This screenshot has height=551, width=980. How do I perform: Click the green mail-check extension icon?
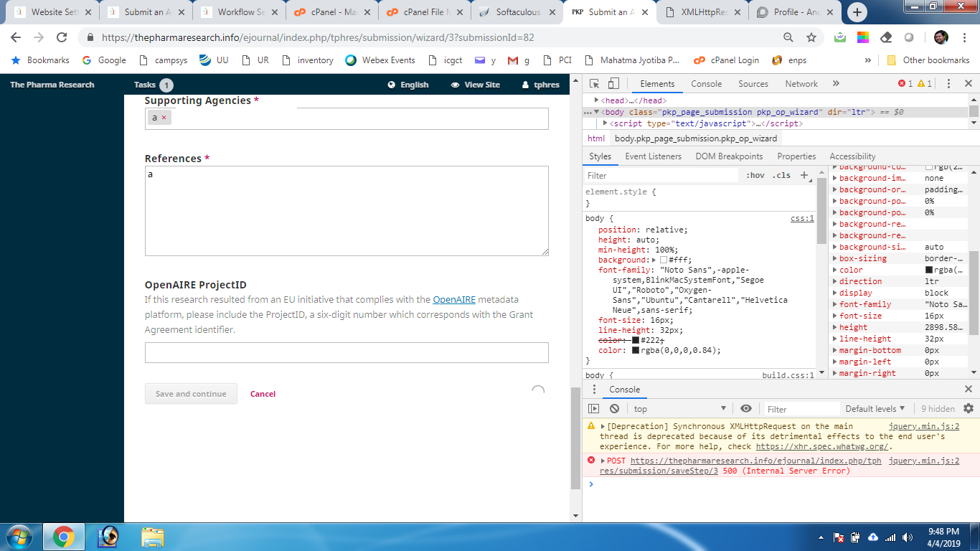[x=840, y=37]
